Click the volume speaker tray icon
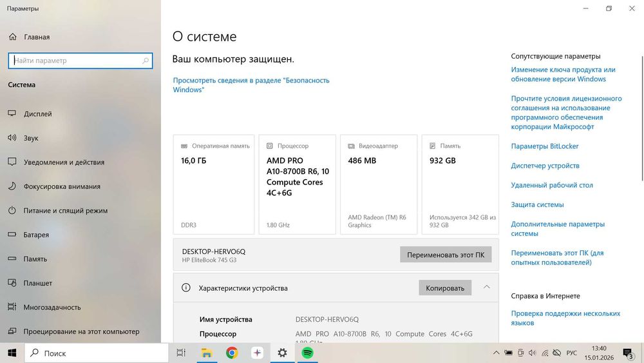 [x=533, y=353]
